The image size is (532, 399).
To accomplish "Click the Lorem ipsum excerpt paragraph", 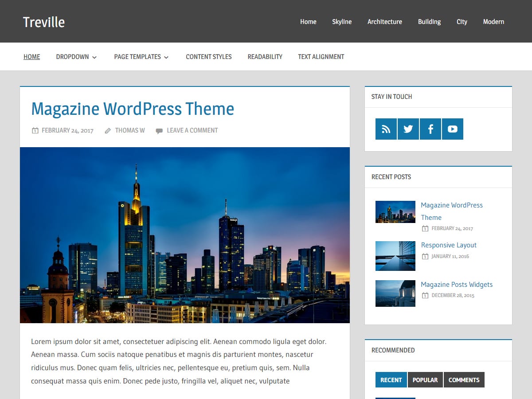I will click(x=179, y=361).
